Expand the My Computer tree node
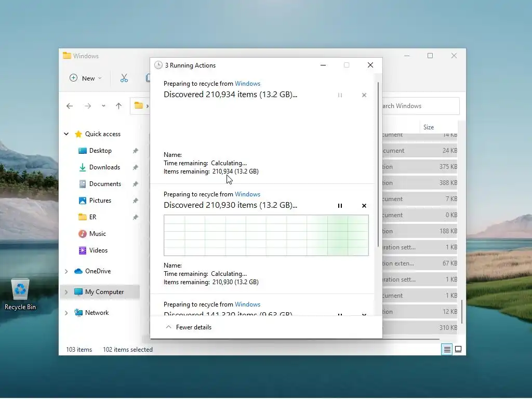Viewport: 532px width, 399px height. pyautogui.click(x=66, y=292)
